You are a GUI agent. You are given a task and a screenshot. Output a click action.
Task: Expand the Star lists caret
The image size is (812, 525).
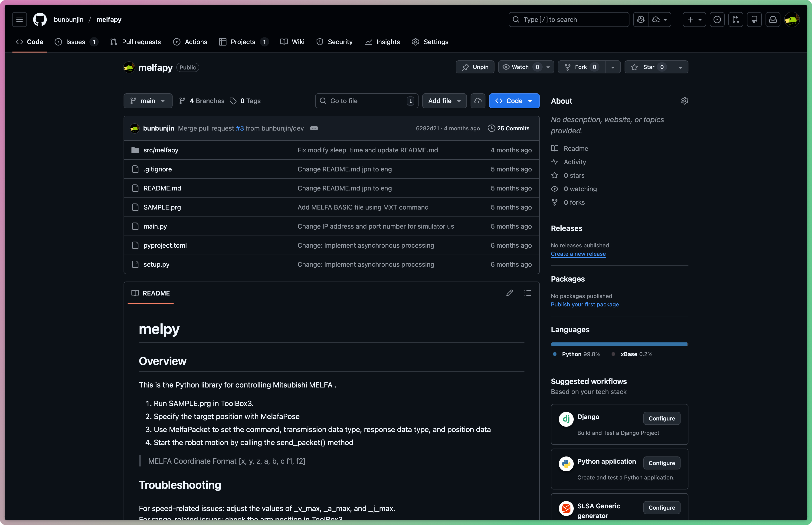[680, 67]
